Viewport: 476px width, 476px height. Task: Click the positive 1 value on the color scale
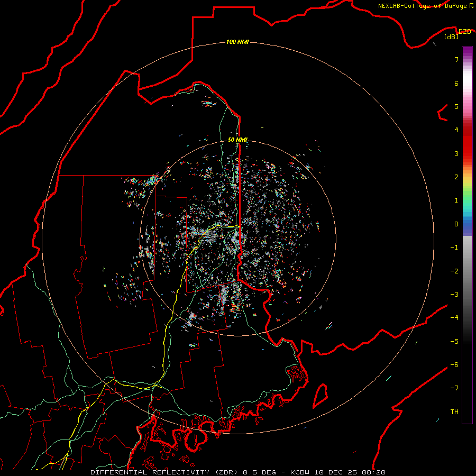coord(456,200)
